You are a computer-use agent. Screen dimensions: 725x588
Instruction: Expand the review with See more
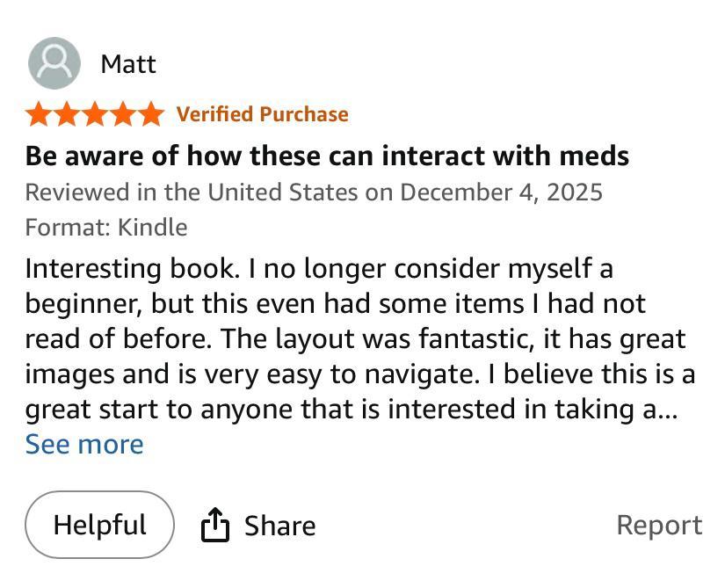click(84, 445)
